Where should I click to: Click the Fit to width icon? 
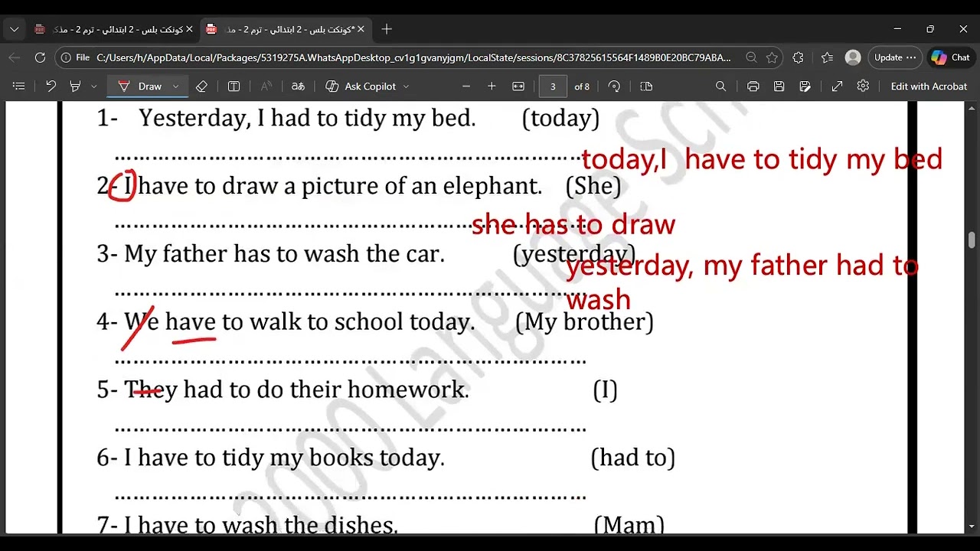pos(518,86)
